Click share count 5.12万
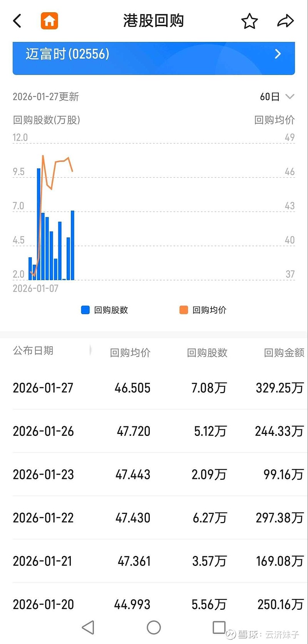This screenshot has height=644, width=308. click(210, 431)
